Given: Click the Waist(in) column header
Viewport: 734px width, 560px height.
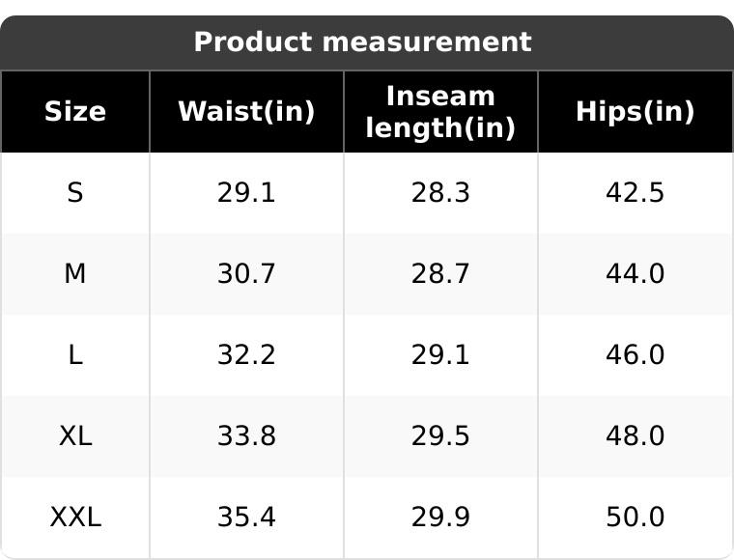Looking at the screenshot, I should click(x=246, y=111).
